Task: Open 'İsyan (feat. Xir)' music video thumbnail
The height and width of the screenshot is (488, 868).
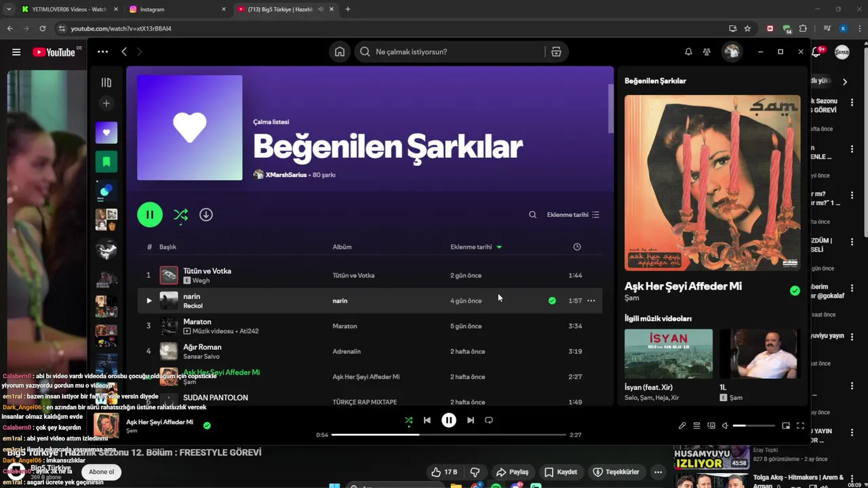Action: click(669, 354)
